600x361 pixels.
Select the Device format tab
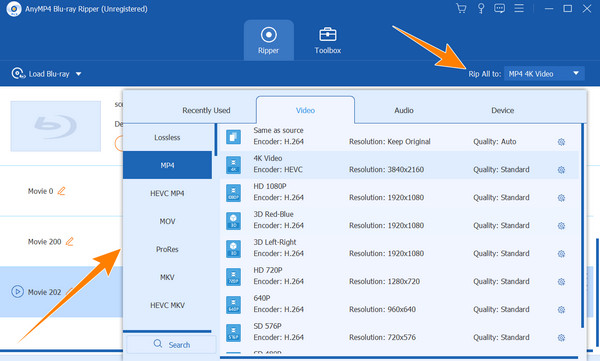tap(503, 110)
